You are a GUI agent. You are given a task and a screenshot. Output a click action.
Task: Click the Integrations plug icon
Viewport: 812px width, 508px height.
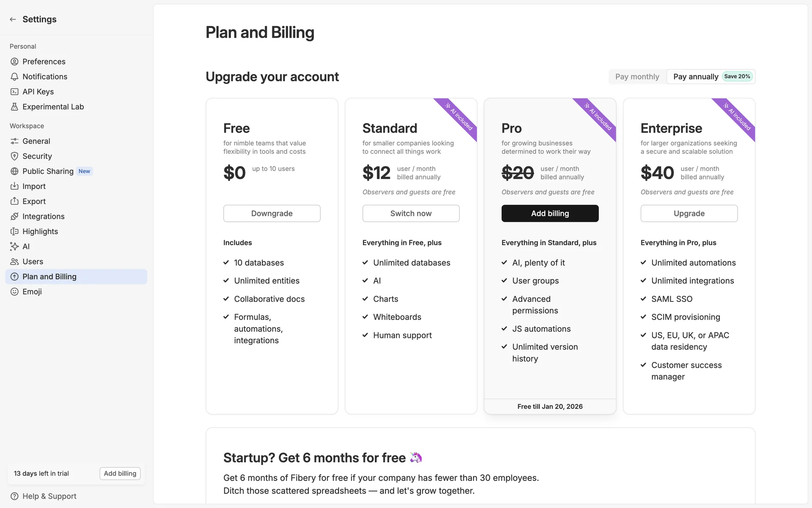[x=14, y=216]
